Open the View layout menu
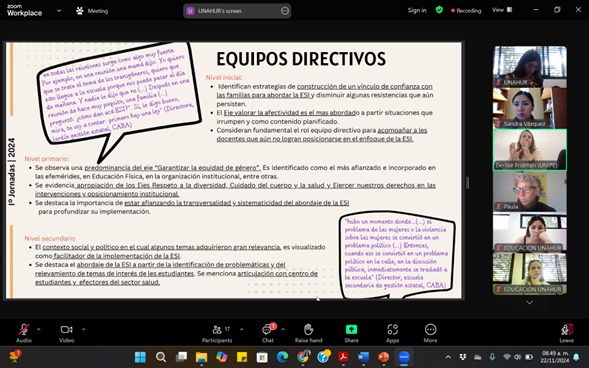 [502, 10]
